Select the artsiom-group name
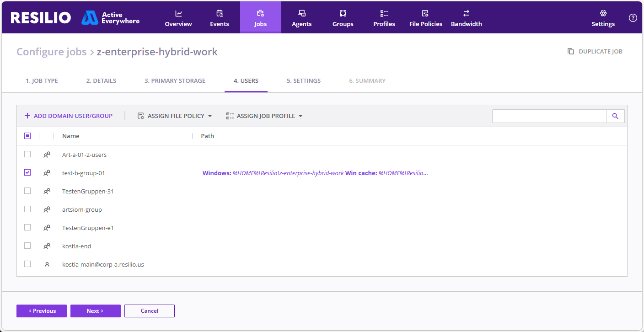The height and width of the screenshot is (332, 644). [x=82, y=210]
